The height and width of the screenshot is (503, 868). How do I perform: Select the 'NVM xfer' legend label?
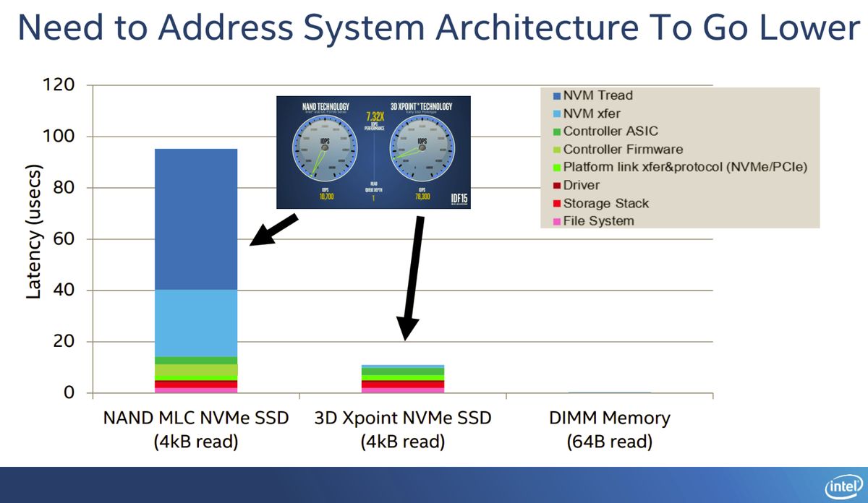tap(592, 113)
